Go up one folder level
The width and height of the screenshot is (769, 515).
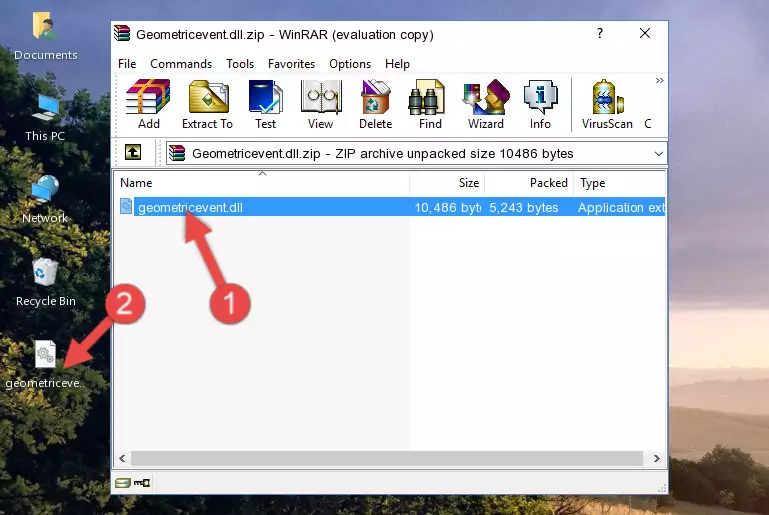coord(133,153)
